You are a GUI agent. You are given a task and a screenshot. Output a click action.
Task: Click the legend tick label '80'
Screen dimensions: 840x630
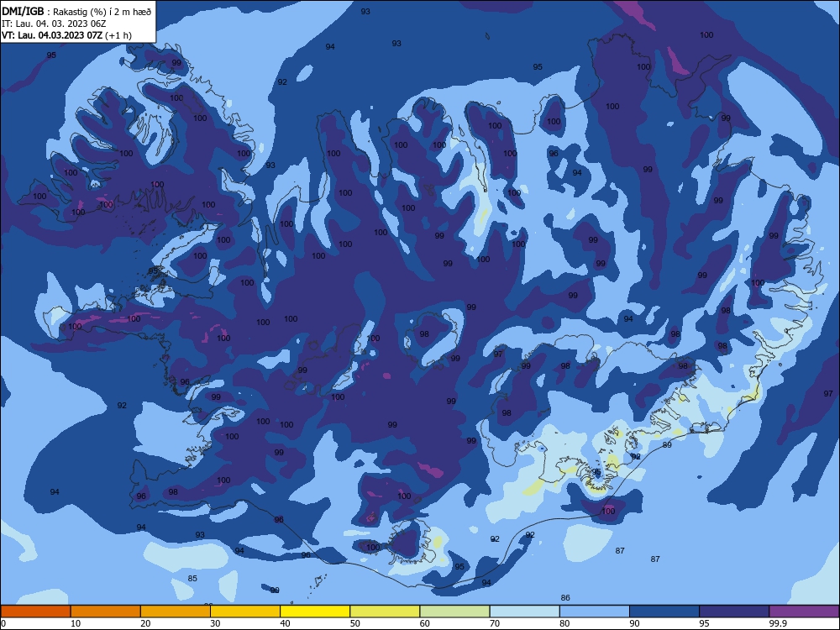coord(564,623)
